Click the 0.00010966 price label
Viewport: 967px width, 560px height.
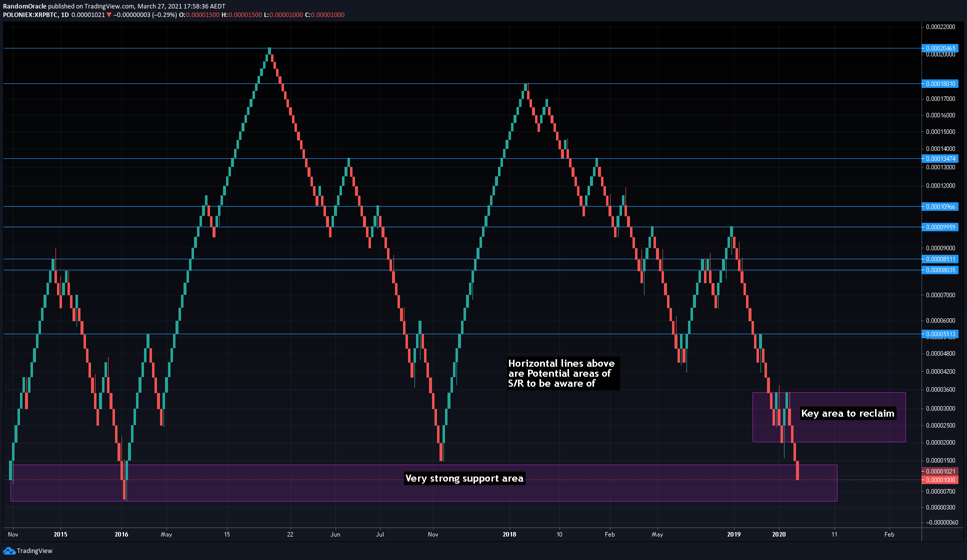940,207
